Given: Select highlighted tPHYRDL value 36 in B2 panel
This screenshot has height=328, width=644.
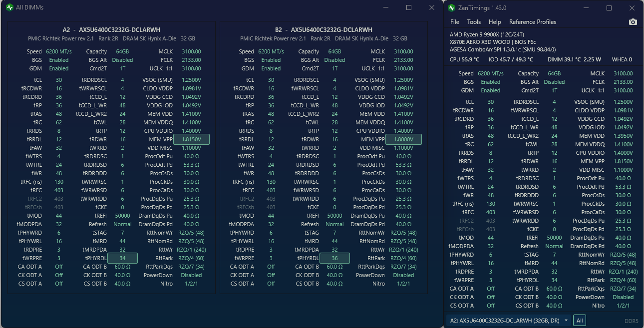Looking at the screenshot, I should point(334,258).
